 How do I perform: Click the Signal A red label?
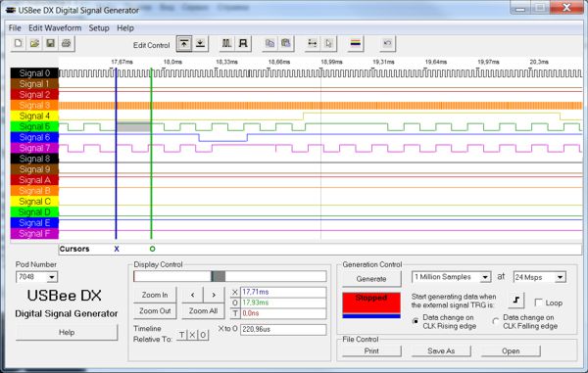coord(34,180)
